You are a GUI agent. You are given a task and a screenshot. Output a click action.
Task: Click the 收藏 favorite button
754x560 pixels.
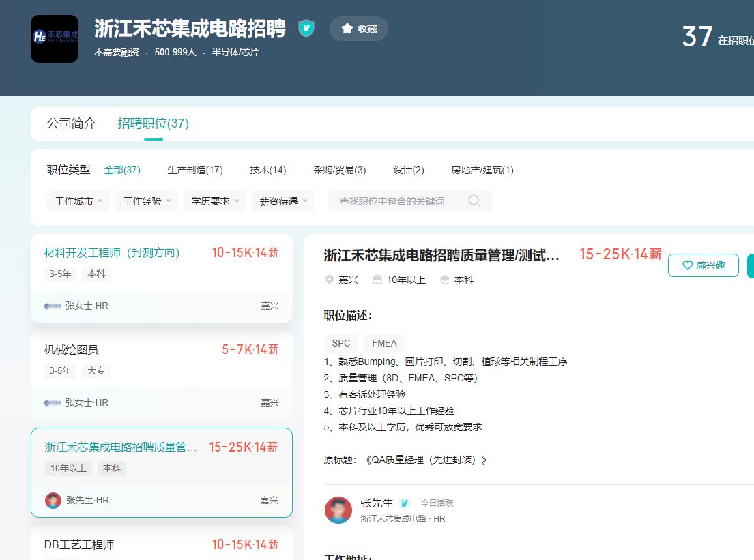pos(359,29)
